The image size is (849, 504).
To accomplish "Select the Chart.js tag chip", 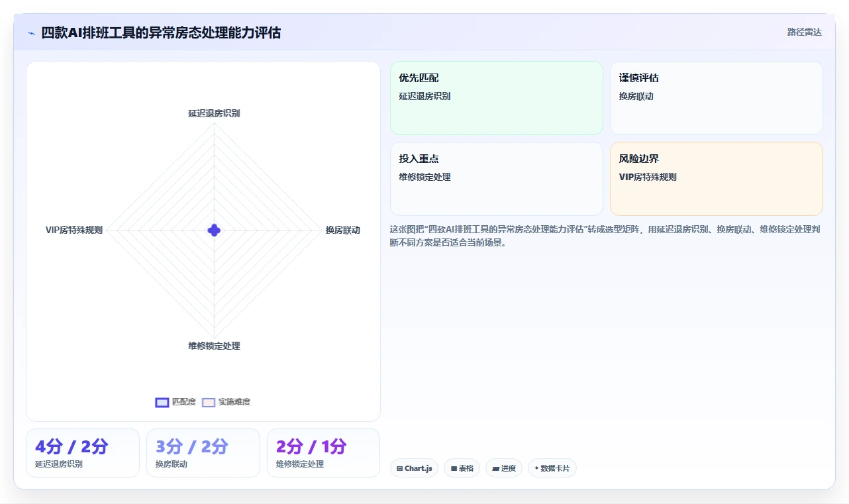I will point(414,468).
